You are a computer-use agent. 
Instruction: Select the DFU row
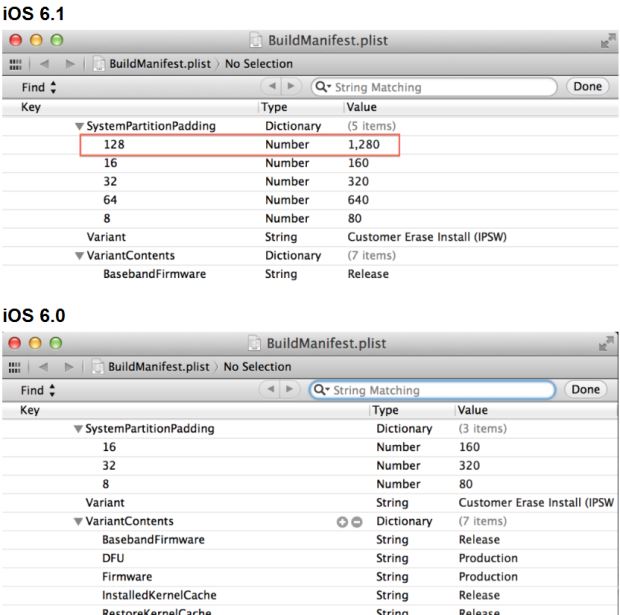(309, 558)
